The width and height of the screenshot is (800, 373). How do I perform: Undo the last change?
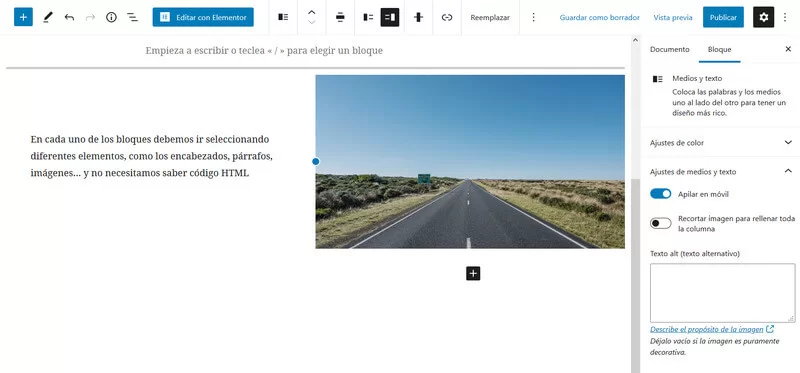pos(69,17)
